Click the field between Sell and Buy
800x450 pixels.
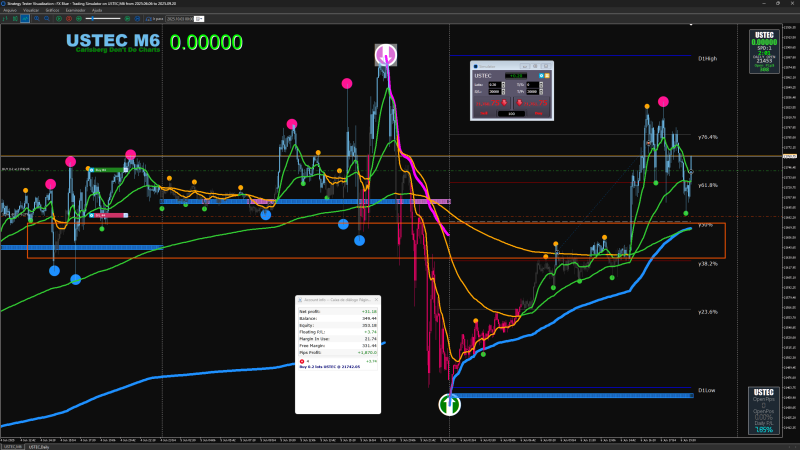(x=511, y=114)
